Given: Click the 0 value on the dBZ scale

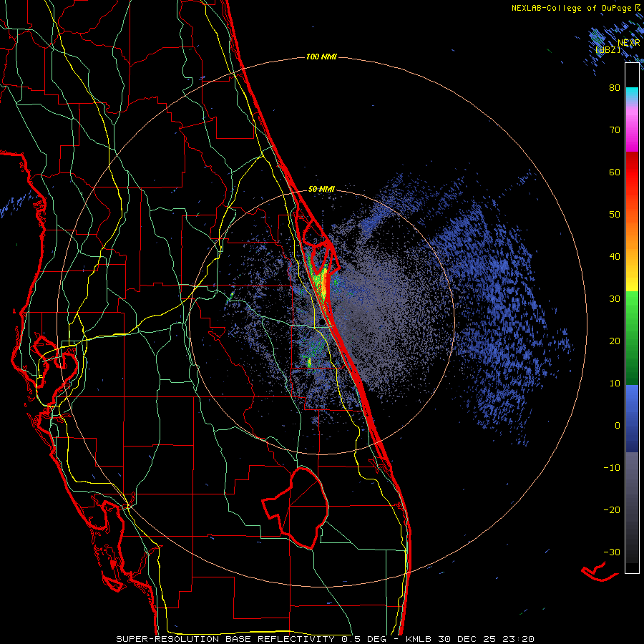Looking at the screenshot, I should (x=618, y=426).
